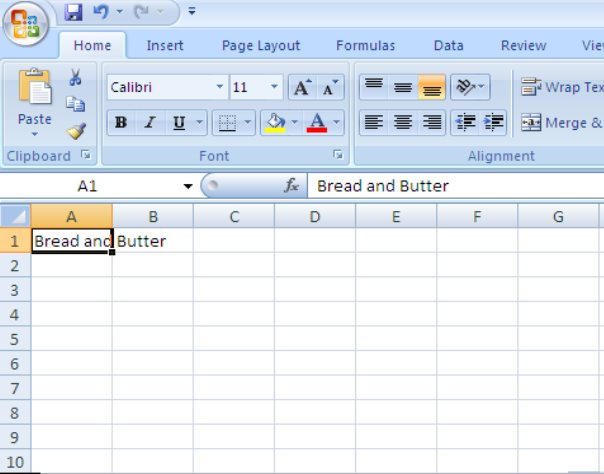Click the Insert Function fx button
This screenshot has width=604, height=474.
coord(291,186)
